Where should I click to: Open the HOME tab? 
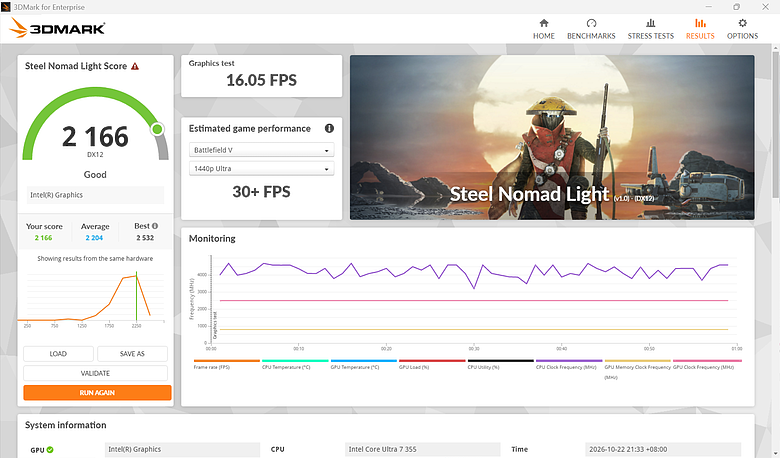click(544, 29)
